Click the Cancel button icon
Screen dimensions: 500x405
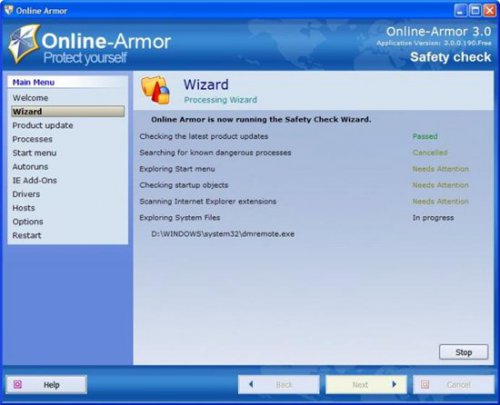click(x=425, y=384)
